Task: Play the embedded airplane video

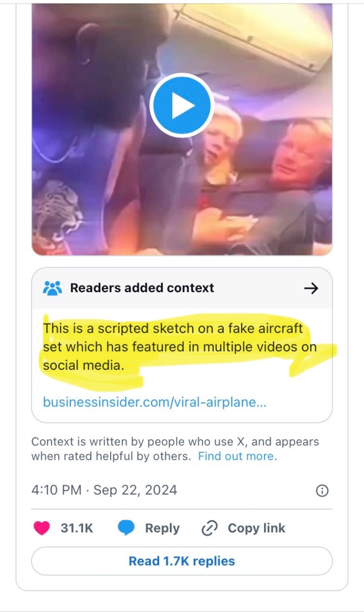Action: pyautogui.click(x=181, y=106)
